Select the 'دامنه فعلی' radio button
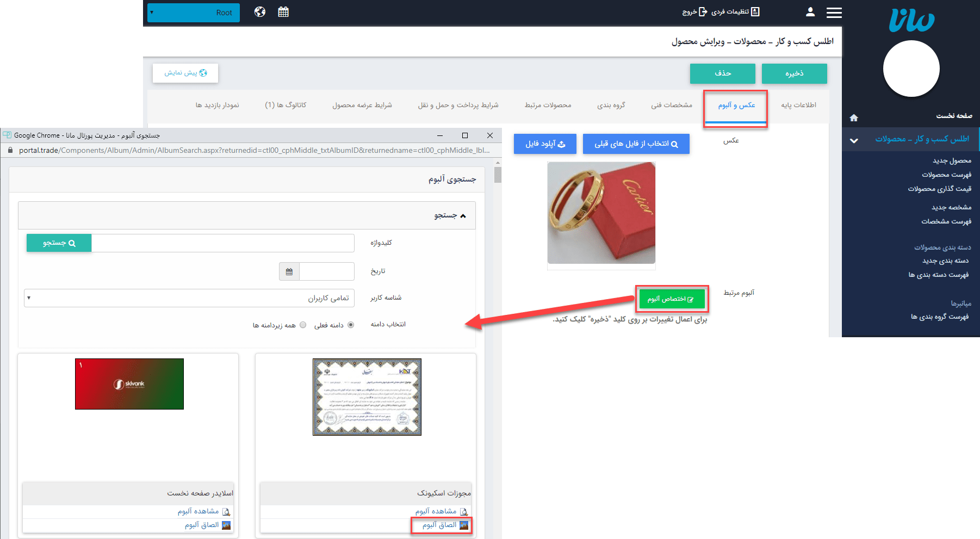This screenshot has width=980, height=539. tap(351, 325)
